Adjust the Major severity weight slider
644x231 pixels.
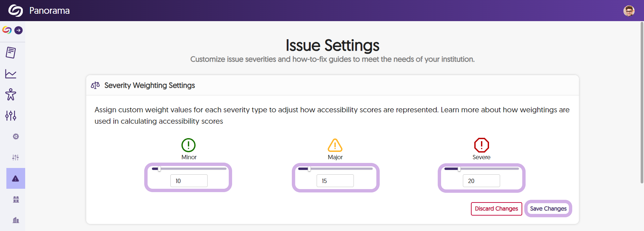335,169
